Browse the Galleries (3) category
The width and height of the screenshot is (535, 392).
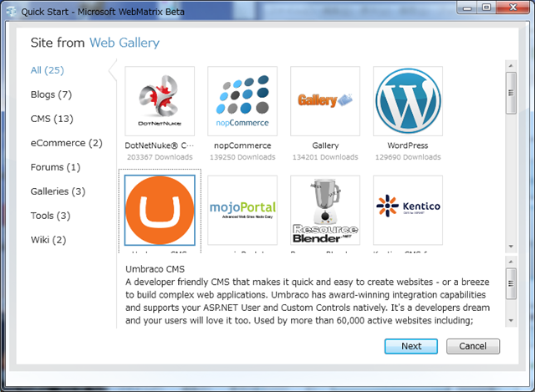(58, 191)
